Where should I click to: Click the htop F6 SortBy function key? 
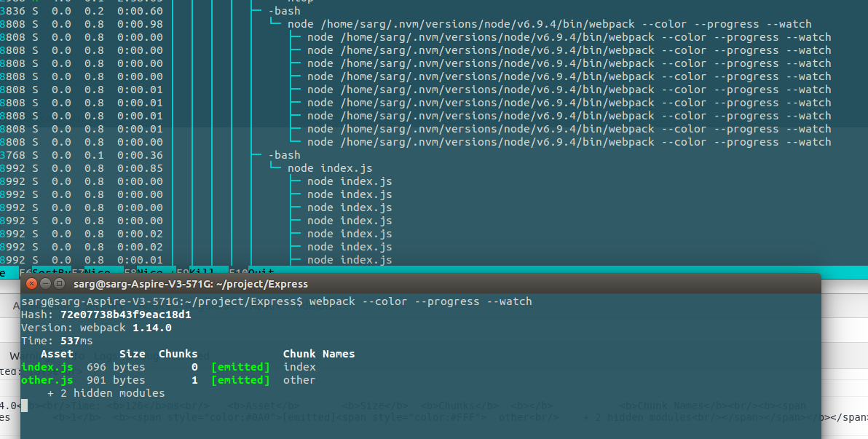tap(45, 272)
